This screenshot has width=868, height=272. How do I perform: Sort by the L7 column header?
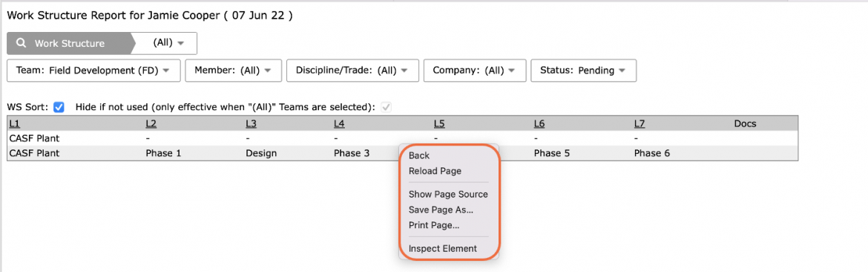(x=640, y=123)
